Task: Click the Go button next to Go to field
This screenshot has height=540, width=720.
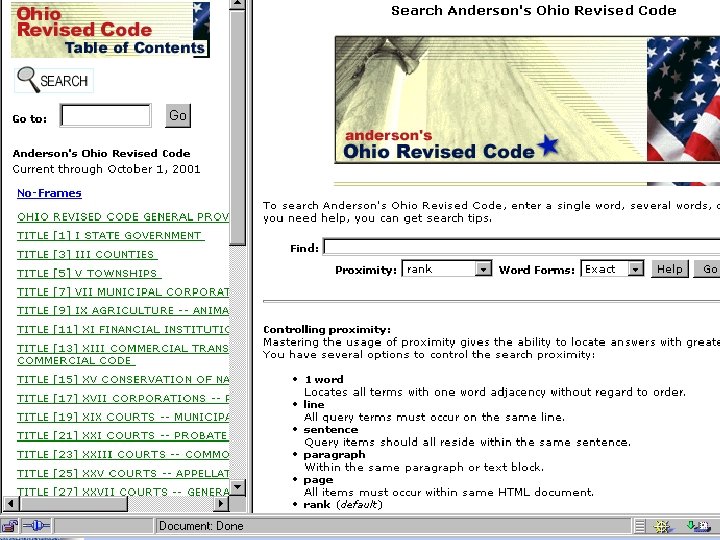Action: (x=178, y=115)
